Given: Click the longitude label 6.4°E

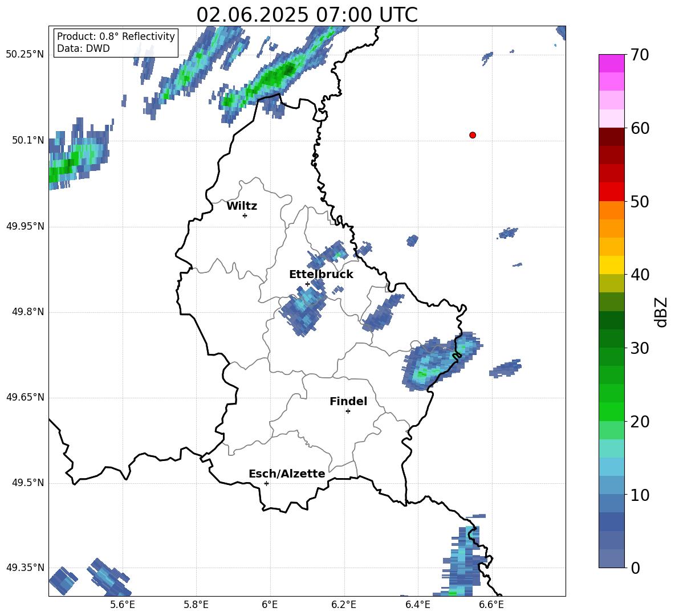Looking at the screenshot, I should click(417, 605).
